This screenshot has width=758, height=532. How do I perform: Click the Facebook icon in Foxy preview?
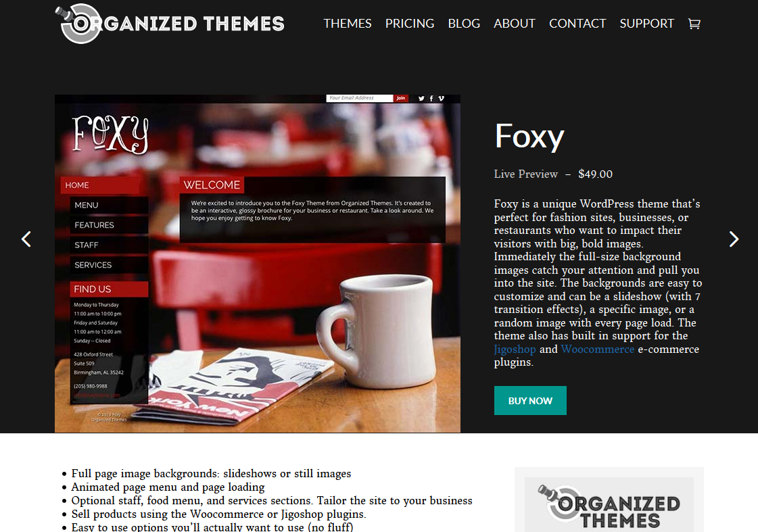click(431, 98)
